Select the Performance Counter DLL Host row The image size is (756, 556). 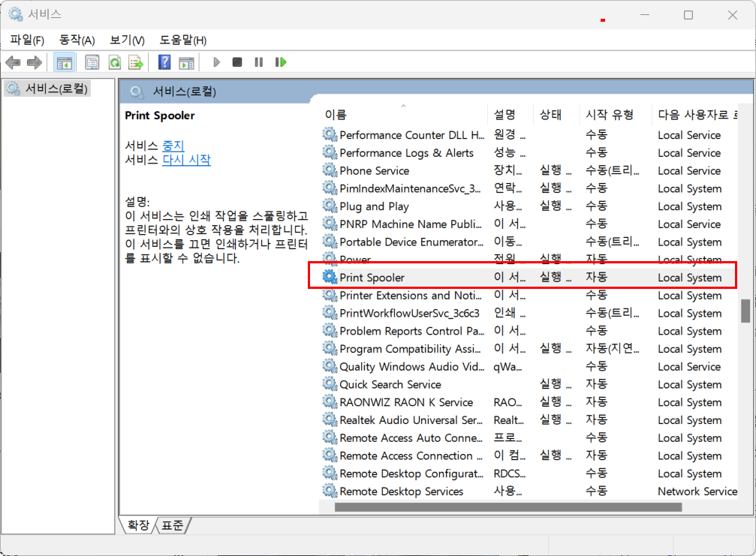click(529, 135)
